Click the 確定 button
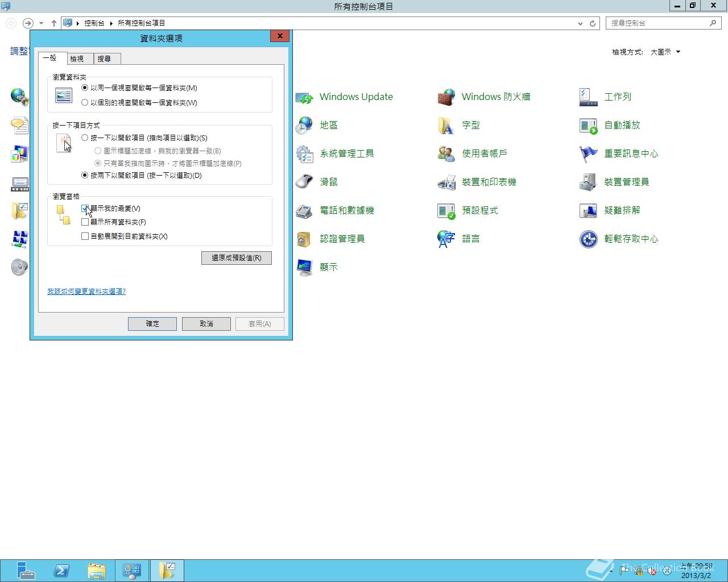 [x=152, y=324]
